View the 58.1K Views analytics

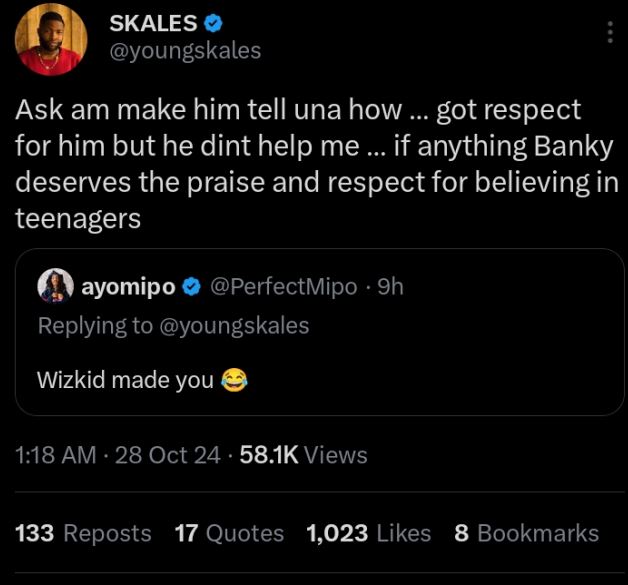click(x=304, y=456)
